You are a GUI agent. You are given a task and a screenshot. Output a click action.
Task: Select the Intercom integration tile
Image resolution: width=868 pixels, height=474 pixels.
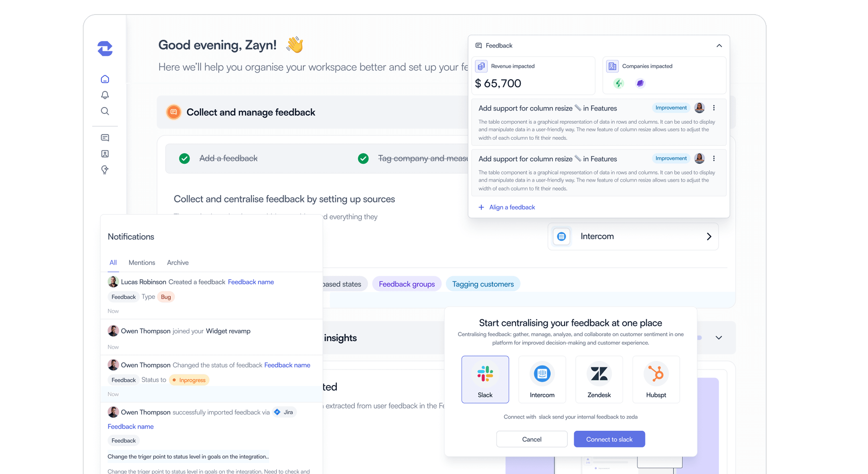pos(542,379)
